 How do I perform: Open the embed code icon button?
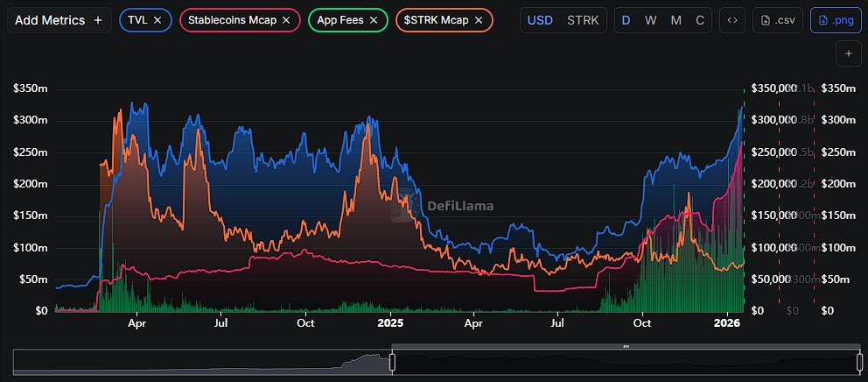coord(732,20)
